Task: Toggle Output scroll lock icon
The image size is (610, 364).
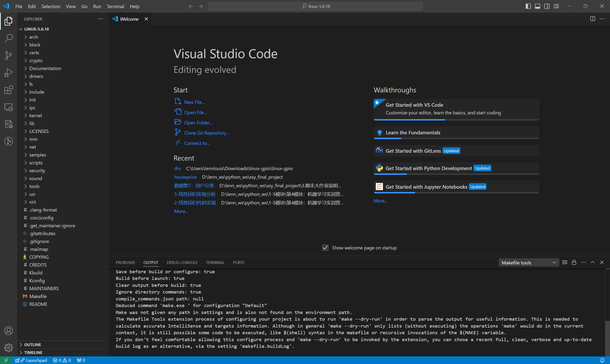Action: point(574,263)
